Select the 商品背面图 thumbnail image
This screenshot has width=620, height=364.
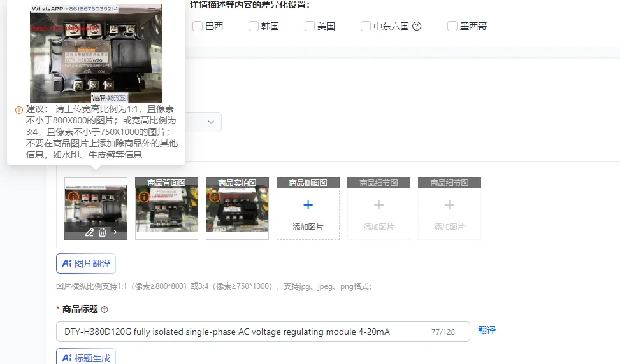[166, 209]
